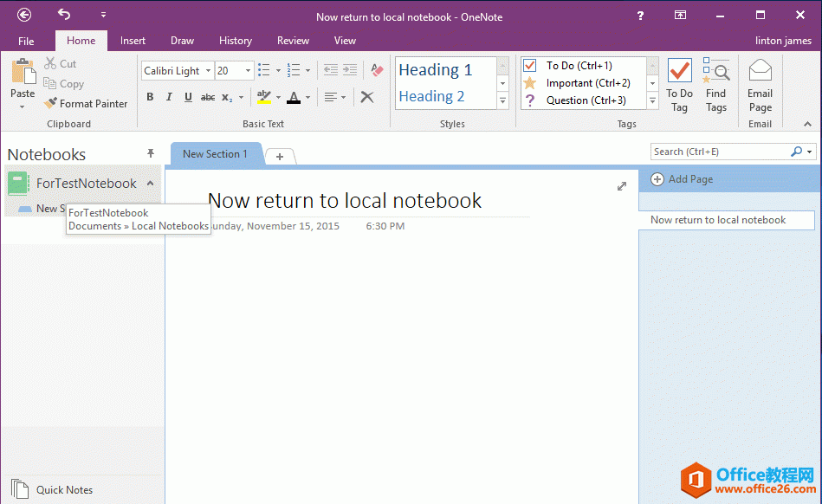Toggle underline formatting
This screenshot has height=504, width=822.
[188, 97]
